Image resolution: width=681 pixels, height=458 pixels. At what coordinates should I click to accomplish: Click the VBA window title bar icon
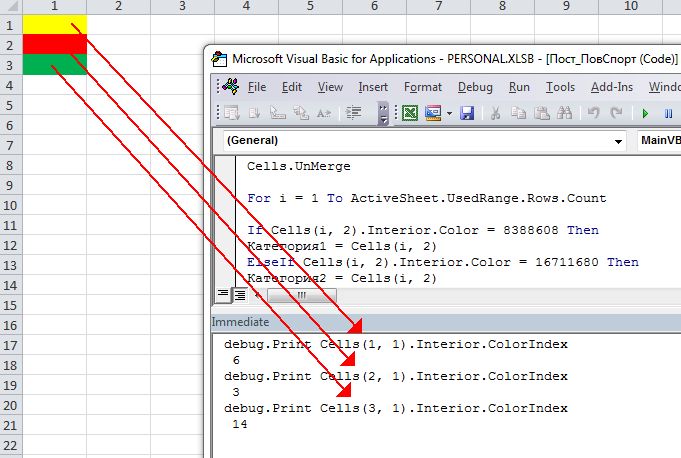(219, 59)
